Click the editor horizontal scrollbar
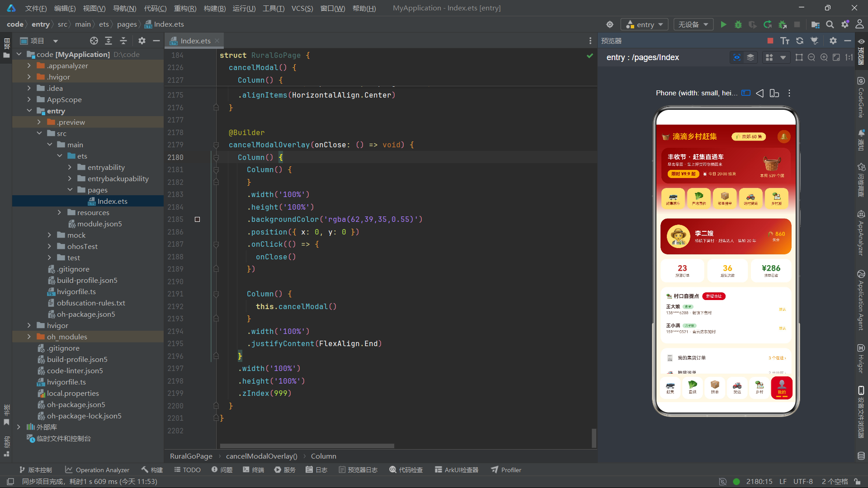This screenshot has width=868, height=488. [307, 446]
